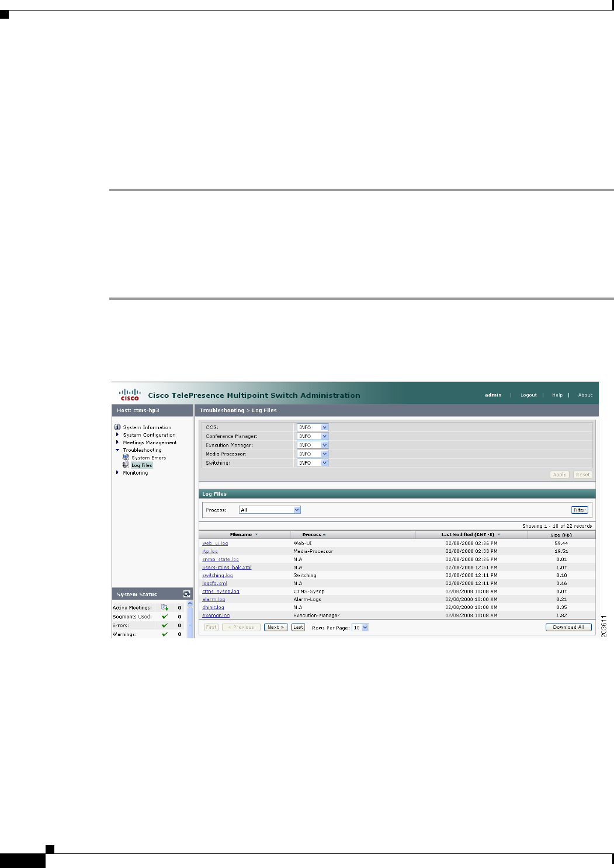614x868 pixels.
Task: Open Execution Manager log level dropdown
Action: [313, 445]
